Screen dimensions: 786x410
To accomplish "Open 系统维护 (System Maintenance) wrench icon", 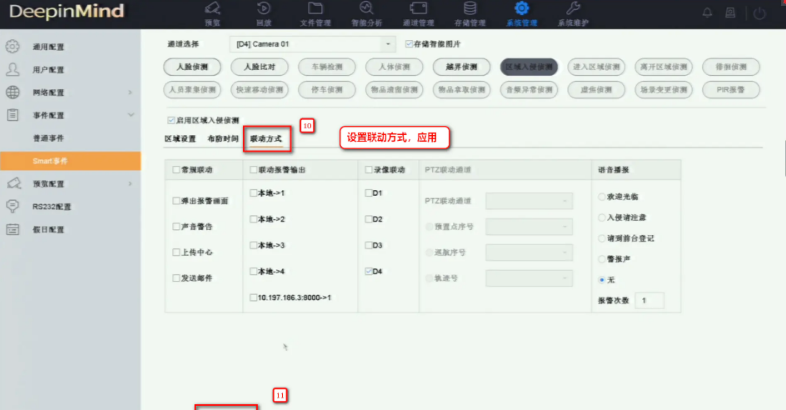I will [574, 13].
